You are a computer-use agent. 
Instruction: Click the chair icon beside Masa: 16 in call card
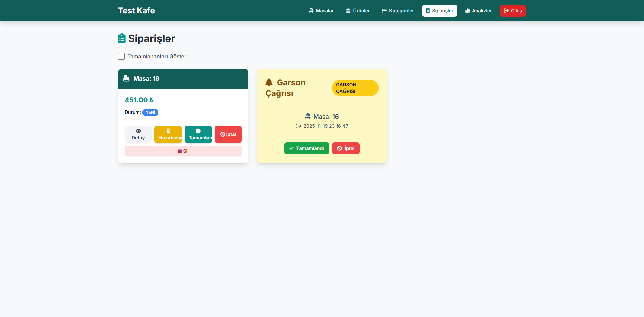tap(308, 117)
